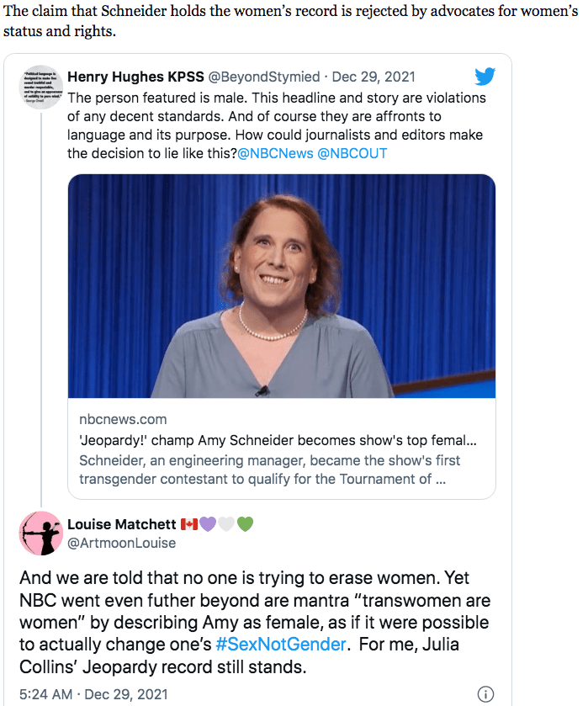Click the @ArtmoonLouise handle
The width and height of the screenshot is (588, 706).
click(121, 543)
